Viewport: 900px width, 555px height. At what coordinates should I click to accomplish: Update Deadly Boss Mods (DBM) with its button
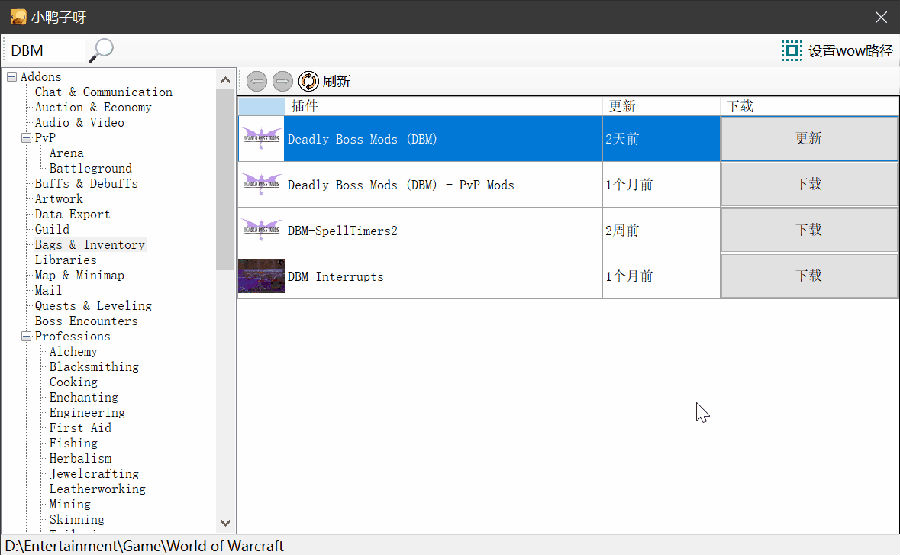tap(809, 138)
